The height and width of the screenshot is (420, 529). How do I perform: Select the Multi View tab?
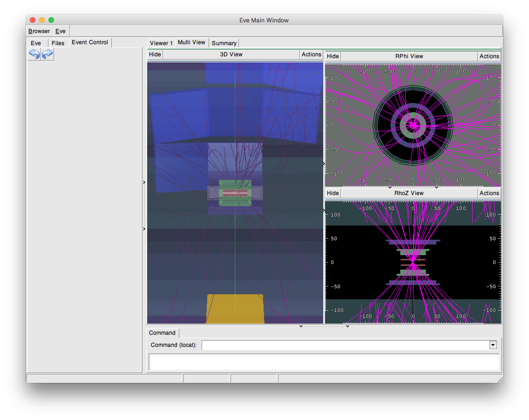point(191,42)
